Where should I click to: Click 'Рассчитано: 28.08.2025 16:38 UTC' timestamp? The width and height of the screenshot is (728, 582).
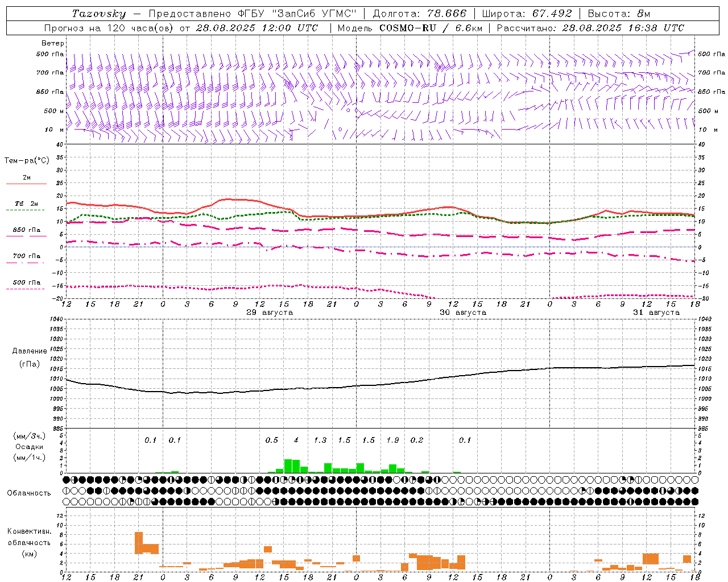tap(590, 28)
